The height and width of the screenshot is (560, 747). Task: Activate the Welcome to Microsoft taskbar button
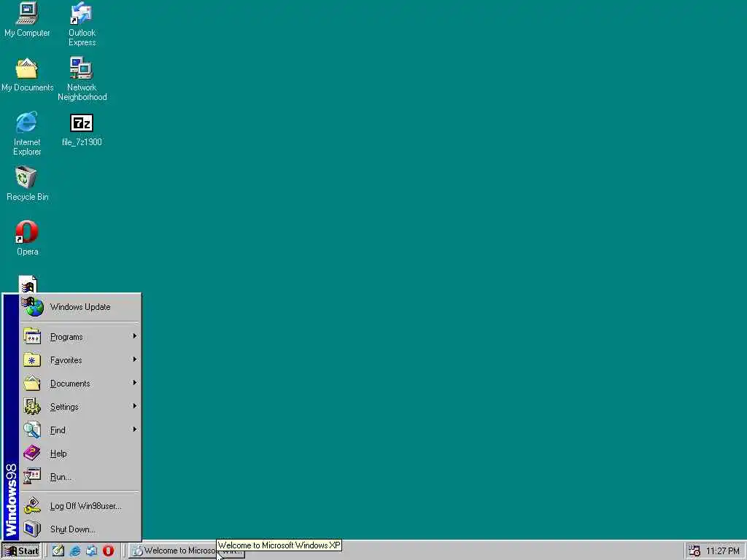[186, 551]
